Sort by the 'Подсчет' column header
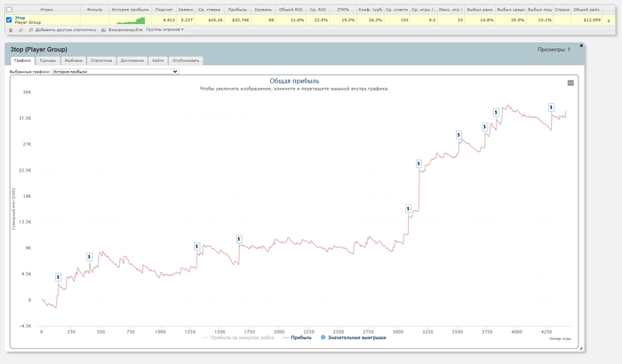Screen dimensions: 622x364 (163, 10)
